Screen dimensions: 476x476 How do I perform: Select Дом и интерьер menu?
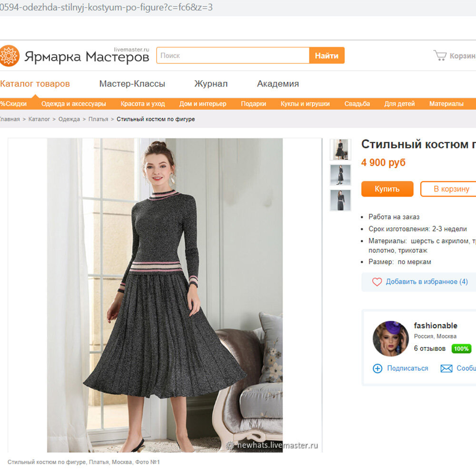203,104
